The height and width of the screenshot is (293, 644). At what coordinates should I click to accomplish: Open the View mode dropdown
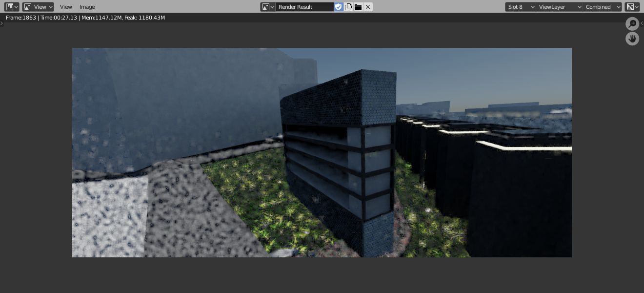point(38,7)
